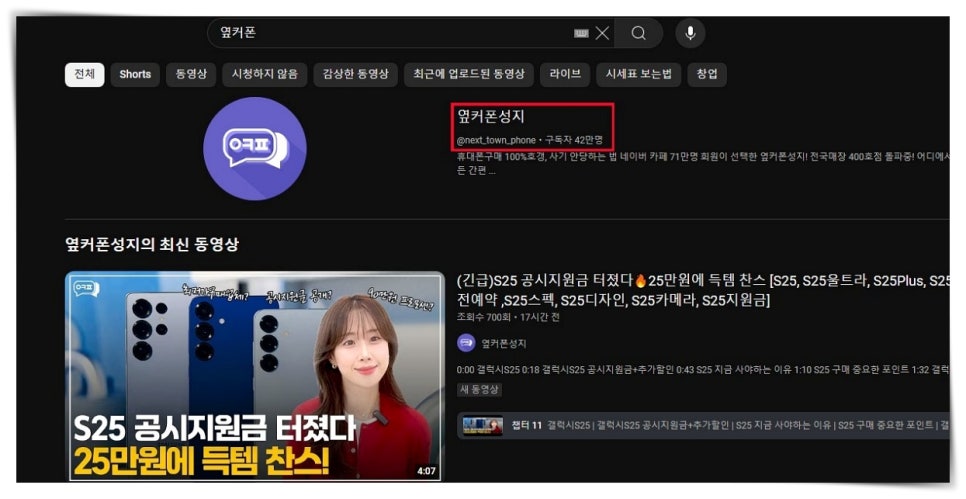
Task: Open the S25 공시지원금 터졌다 video thumbnail
Action: (255, 376)
